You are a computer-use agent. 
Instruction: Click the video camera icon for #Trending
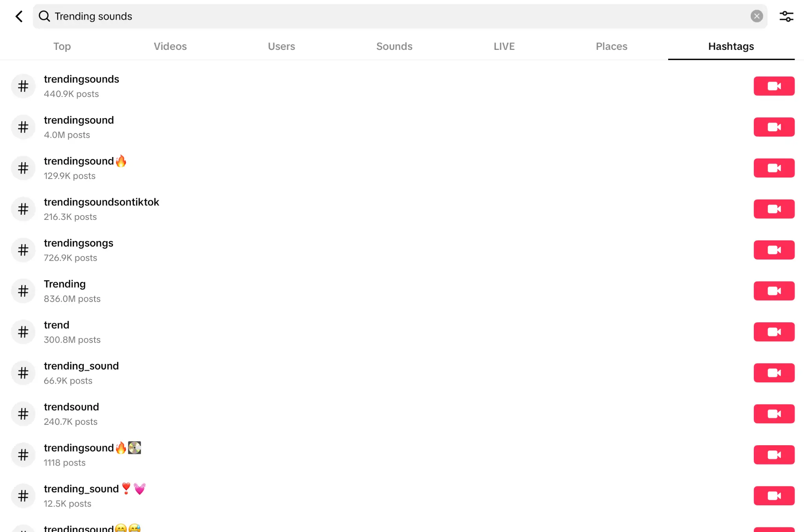tap(774, 291)
